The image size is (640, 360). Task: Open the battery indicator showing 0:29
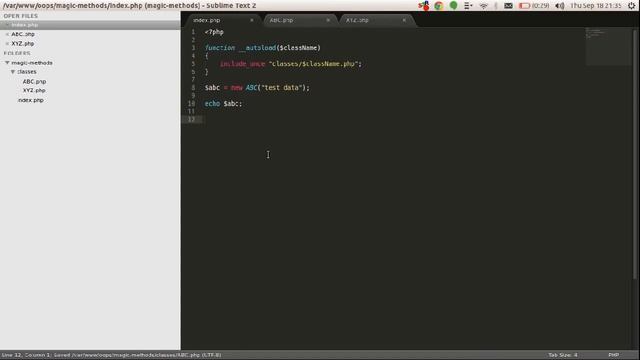534,6
